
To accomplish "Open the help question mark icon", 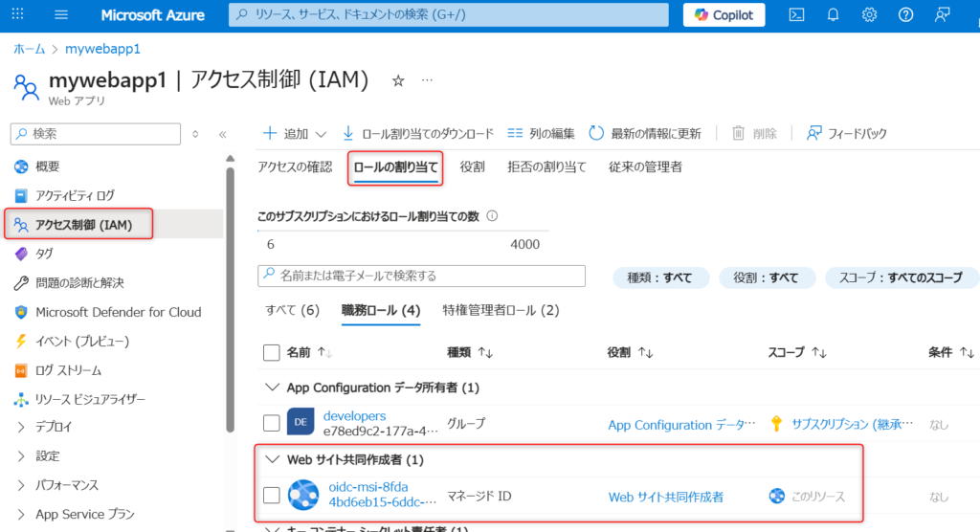I will (905, 15).
